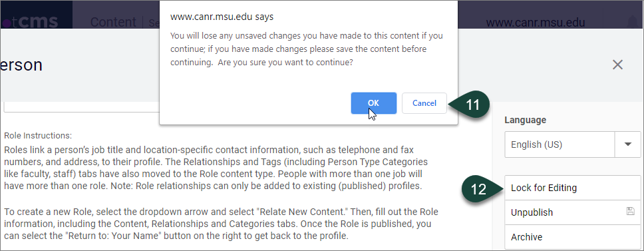Viewport: 644px width, 251px height.
Task: Click the www.canr.msu.edu site selector
Action: point(535,22)
